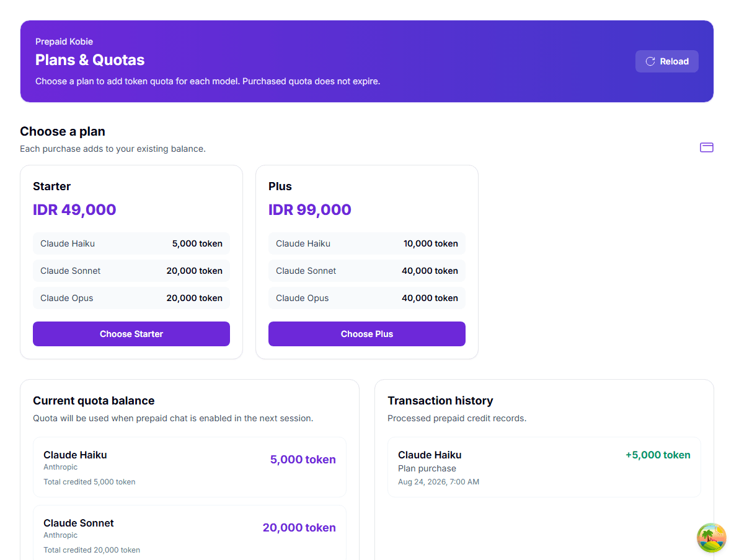Viewport: 734px width, 560px height.
Task: Click Plus Claude Sonnet 40,000 token row
Action: pyautogui.click(x=366, y=271)
